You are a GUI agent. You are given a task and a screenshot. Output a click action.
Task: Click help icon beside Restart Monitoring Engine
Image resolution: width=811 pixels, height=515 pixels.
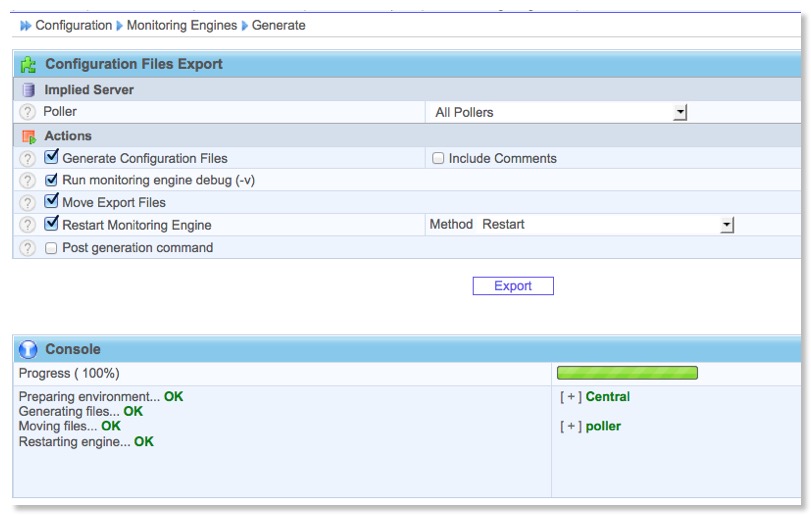pyautogui.click(x=28, y=225)
